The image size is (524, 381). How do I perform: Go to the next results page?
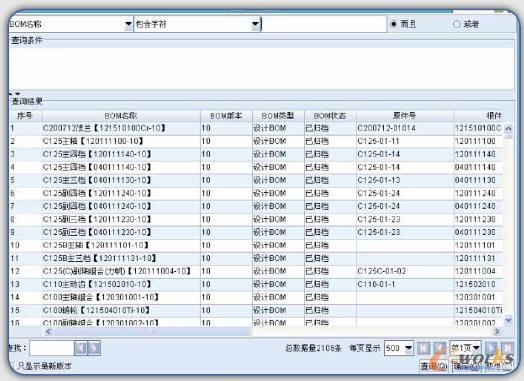click(x=491, y=348)
